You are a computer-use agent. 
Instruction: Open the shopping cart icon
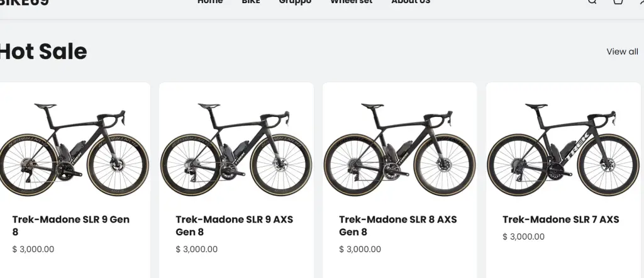(x=618, y=2)
